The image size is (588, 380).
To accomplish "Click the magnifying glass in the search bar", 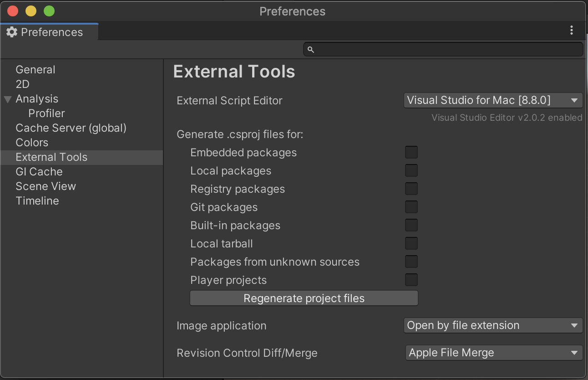I will click(x=310, y=49).
